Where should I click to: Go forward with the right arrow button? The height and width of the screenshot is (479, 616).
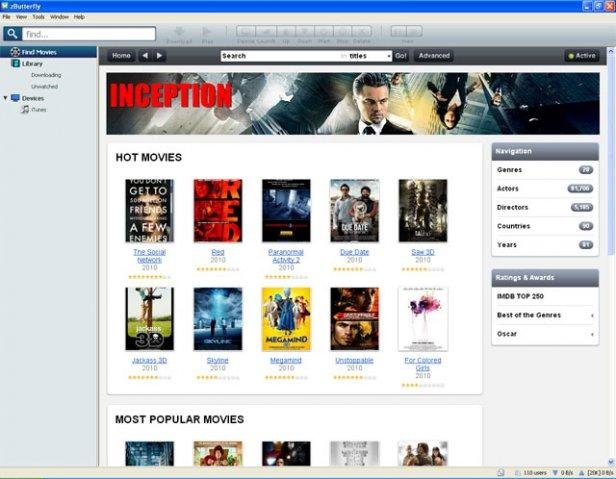coord(159,56)
